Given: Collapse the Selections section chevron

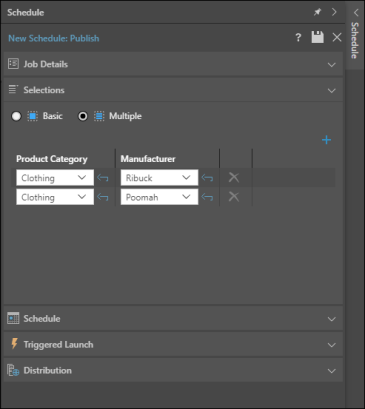Looking at the screenshot, I should click(x=331, y=90).
